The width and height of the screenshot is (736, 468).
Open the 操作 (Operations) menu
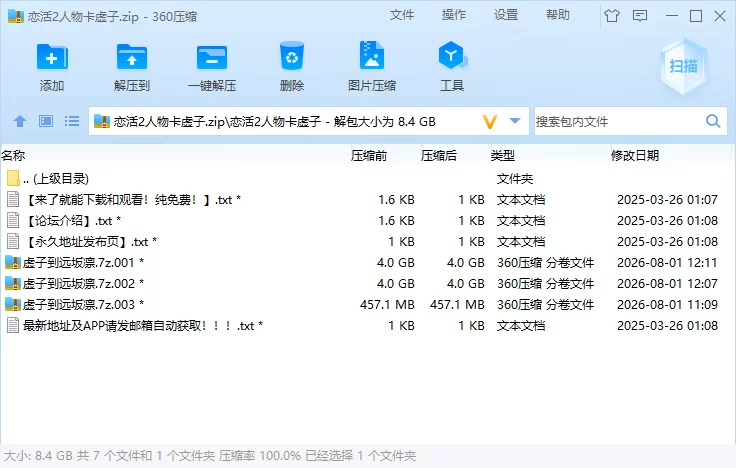point(454,15)
